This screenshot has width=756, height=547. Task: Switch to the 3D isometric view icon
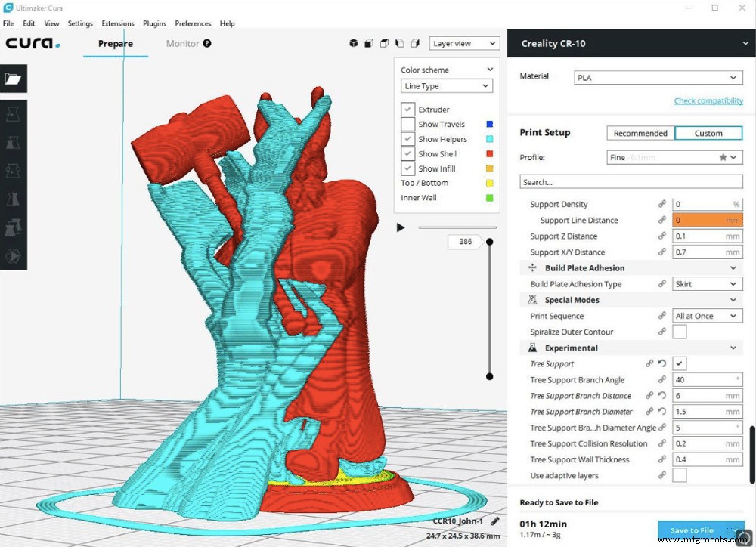tap(354, 43)
